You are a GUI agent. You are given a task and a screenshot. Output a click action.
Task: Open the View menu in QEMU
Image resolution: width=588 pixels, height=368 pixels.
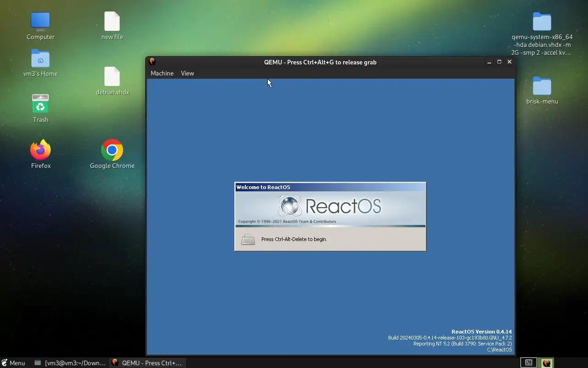tap(187, 73)
